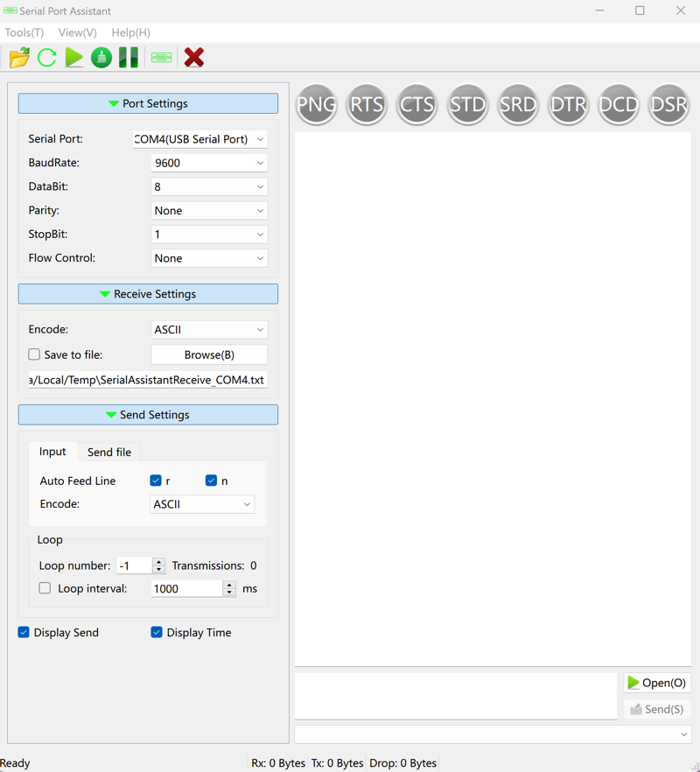Click the round green clear-broom toolbar icon

coord(101,58)
